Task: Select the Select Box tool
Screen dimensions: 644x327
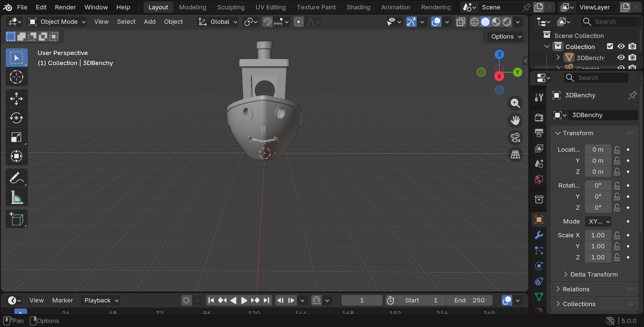Action: (16, 58)
